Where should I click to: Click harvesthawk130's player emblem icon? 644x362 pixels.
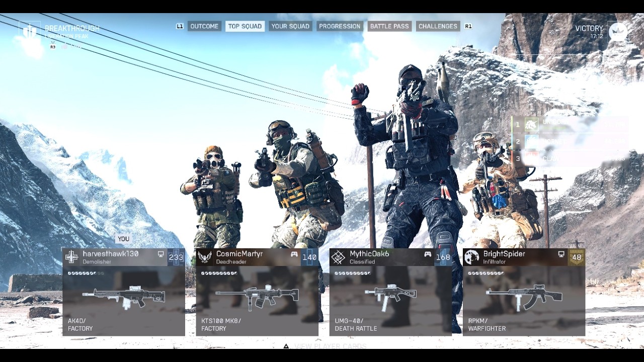(72, 257)
